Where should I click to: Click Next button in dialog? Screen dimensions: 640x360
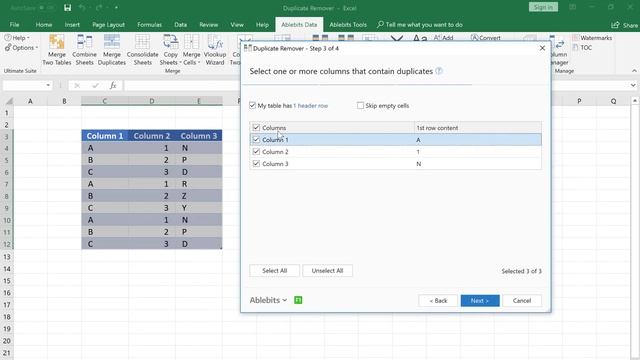coord(480,300)
